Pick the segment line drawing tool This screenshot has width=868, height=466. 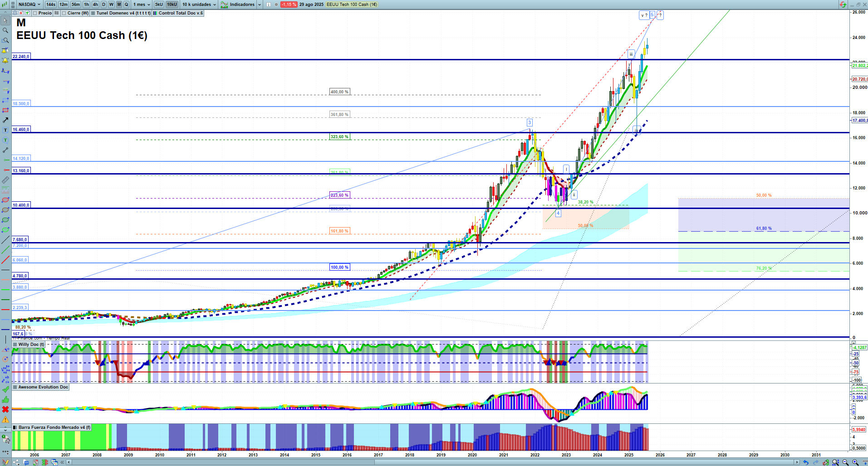pos(5,150)
